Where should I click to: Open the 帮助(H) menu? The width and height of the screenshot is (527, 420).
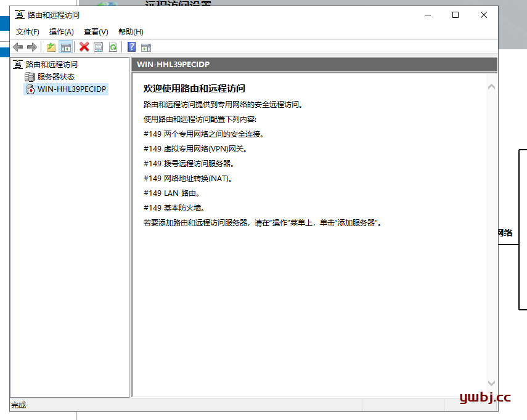[x=131, y=32]
